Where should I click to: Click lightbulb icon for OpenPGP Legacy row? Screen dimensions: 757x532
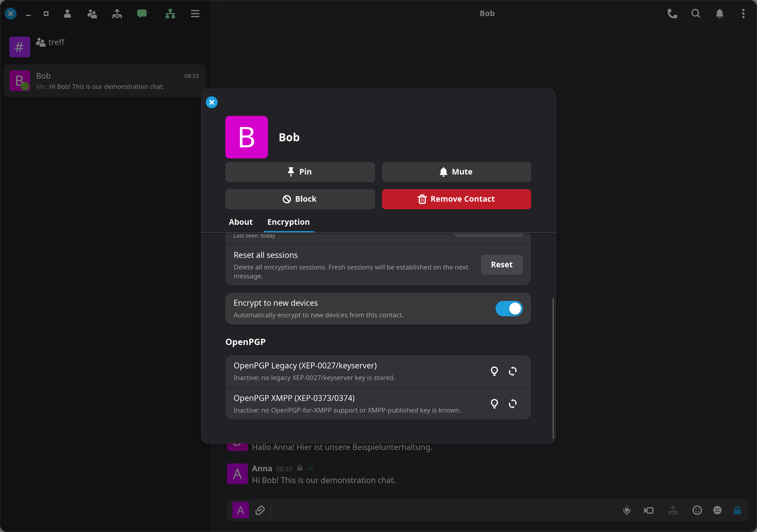pyautogui.click(x=494, y=371)
